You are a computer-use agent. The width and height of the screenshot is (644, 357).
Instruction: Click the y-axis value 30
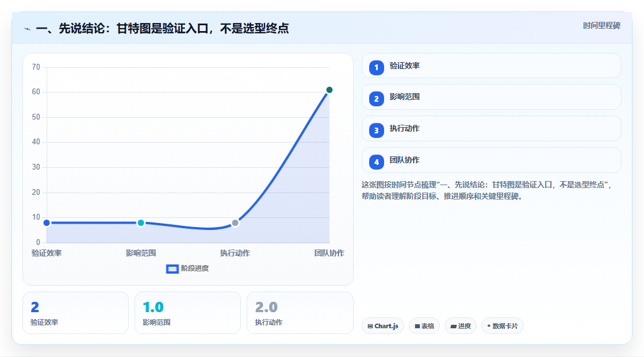coord(36,167)
